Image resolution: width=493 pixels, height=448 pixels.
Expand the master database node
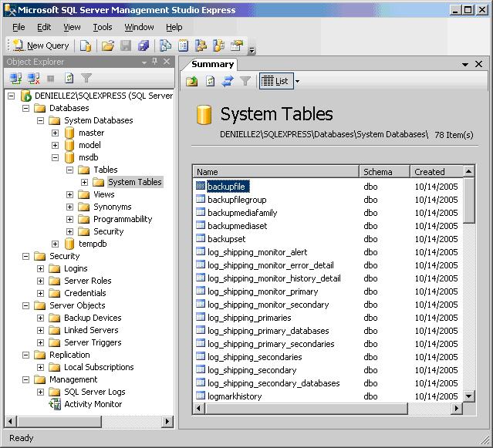point(55,133)
